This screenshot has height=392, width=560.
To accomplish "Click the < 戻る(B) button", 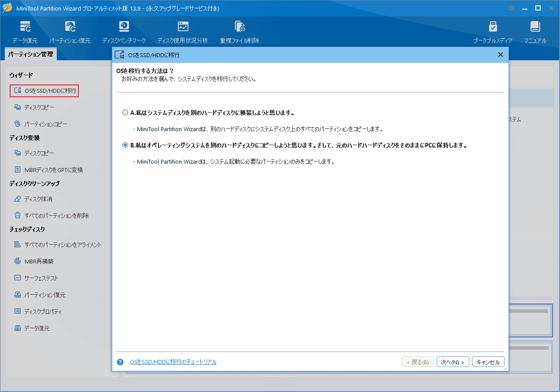I will [418, 362].
